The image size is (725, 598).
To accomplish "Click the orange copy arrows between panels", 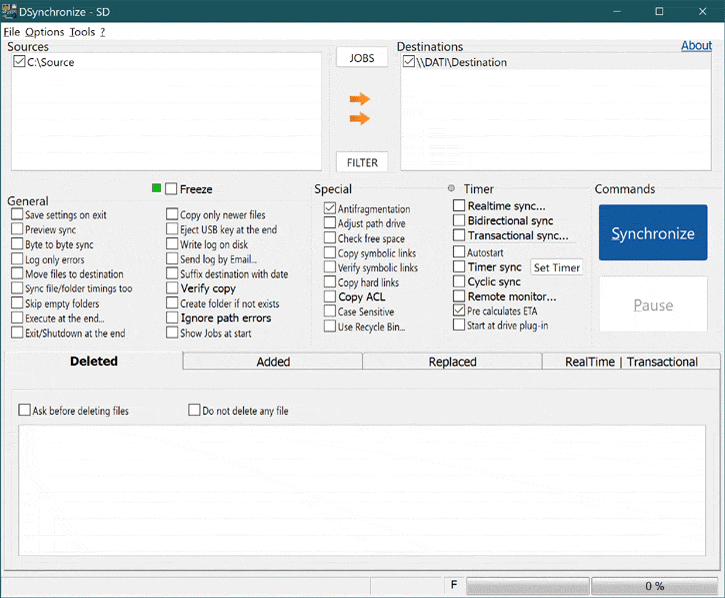I will 359,109.
